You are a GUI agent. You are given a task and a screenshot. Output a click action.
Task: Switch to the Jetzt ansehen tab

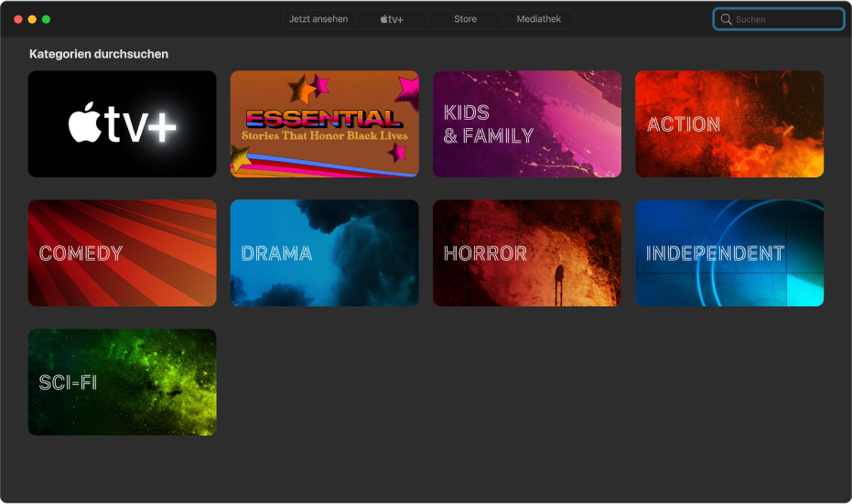pyautogui.click(x=318, y=19)
